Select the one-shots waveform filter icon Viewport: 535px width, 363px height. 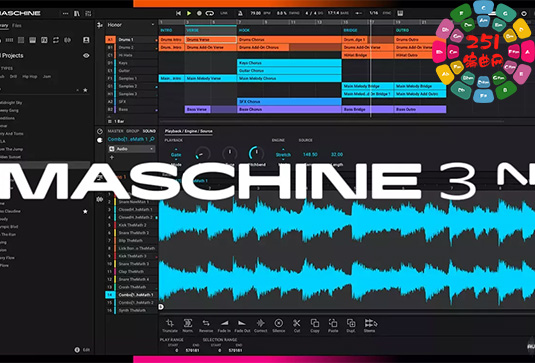pyautogui.click(x=68, y=40)
